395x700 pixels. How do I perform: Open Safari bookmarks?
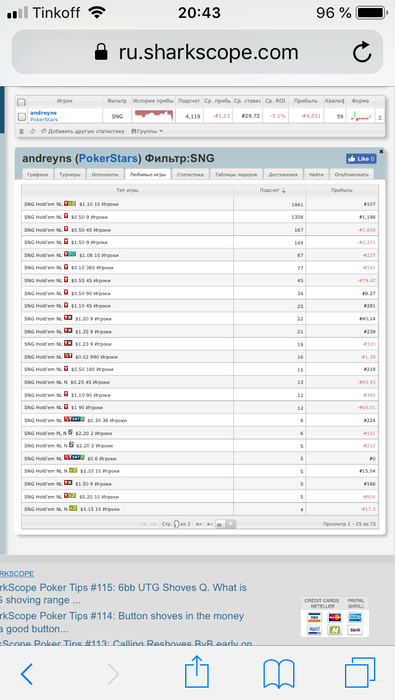pyautogui.click(x=279, y=674)
